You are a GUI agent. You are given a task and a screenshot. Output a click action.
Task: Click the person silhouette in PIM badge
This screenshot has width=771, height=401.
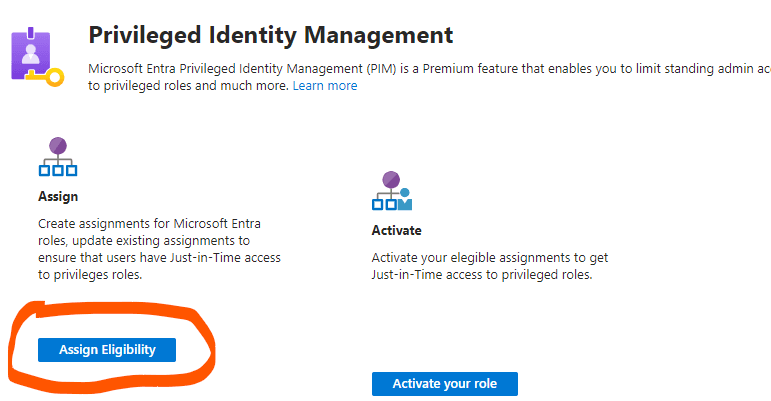pos(32,53)
